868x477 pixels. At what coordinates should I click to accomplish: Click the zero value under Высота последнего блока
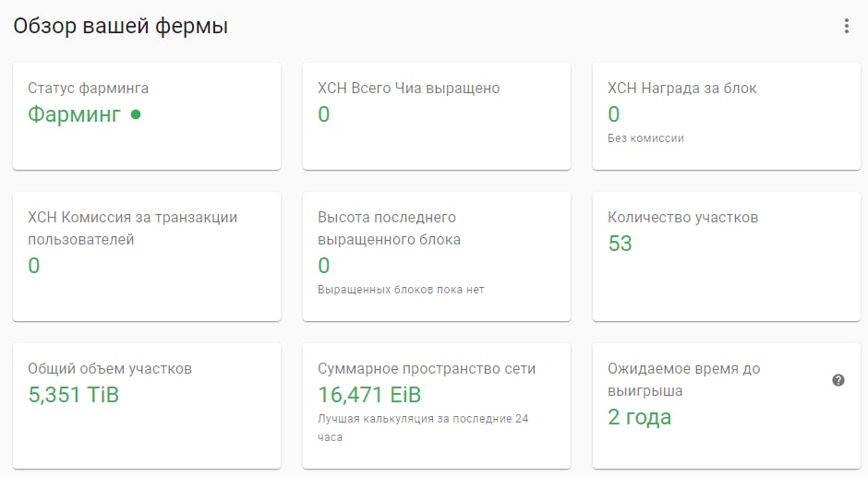324,266
